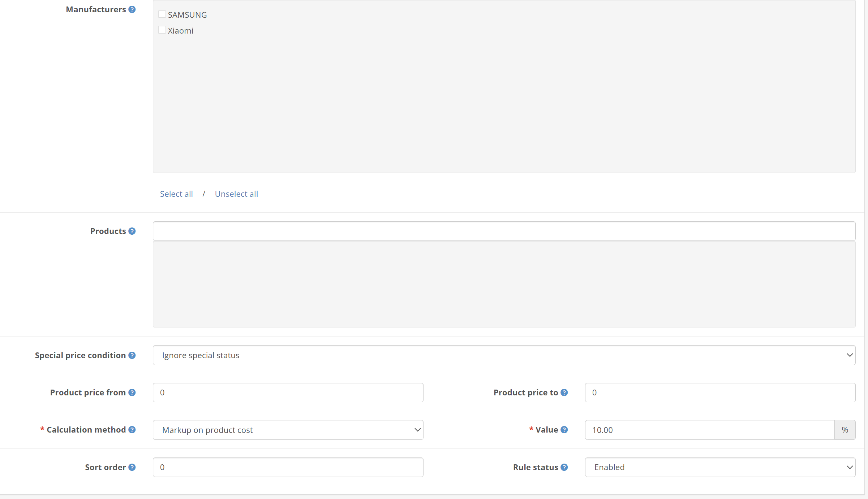
Task: Open the Calculation method dropdown
Action: click(x=288, y=430)
